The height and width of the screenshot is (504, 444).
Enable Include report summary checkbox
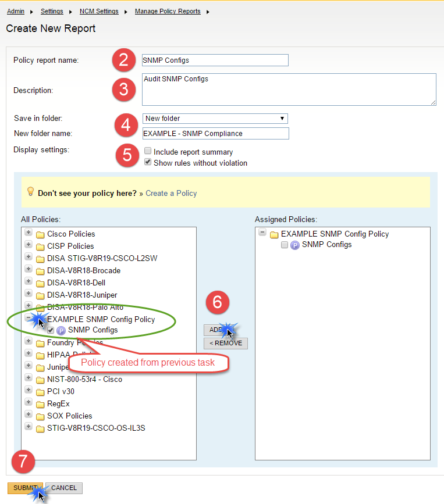148,151
